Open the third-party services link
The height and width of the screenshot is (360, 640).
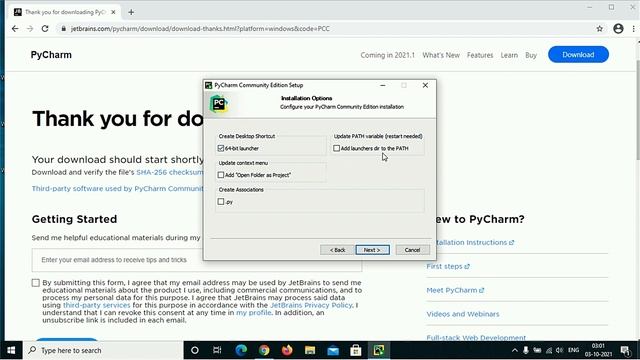point(96,305)
